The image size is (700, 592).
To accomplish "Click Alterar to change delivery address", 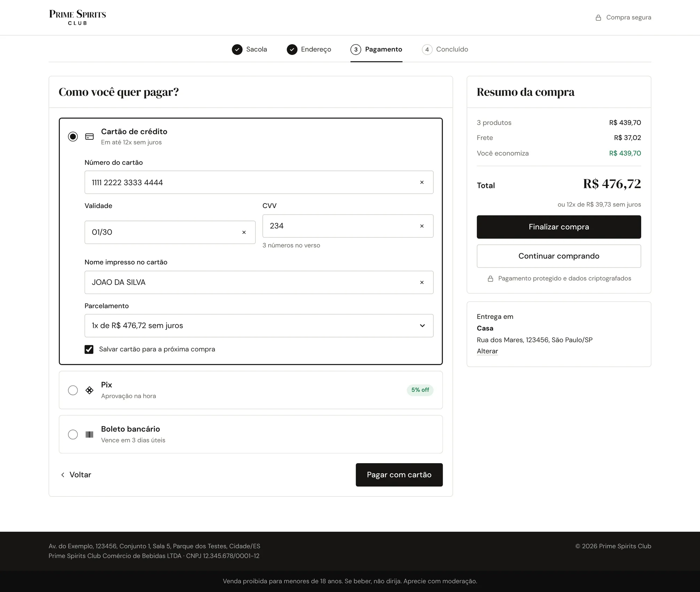I will 487,351.
